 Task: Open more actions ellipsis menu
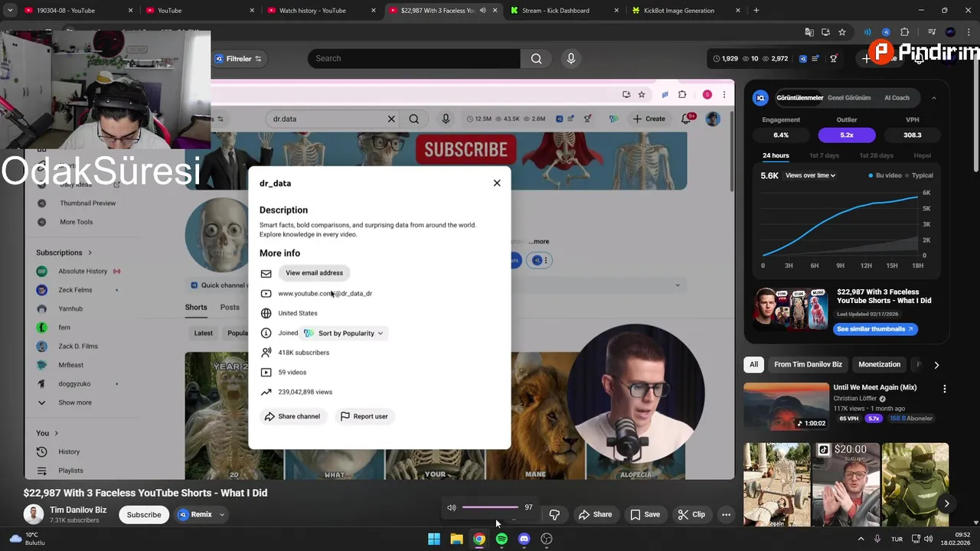click(726, 514)
